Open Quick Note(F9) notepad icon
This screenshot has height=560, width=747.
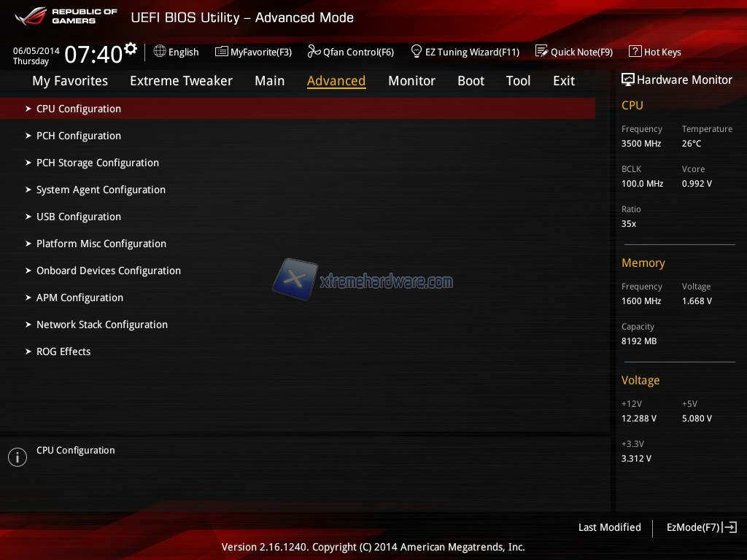541,52
